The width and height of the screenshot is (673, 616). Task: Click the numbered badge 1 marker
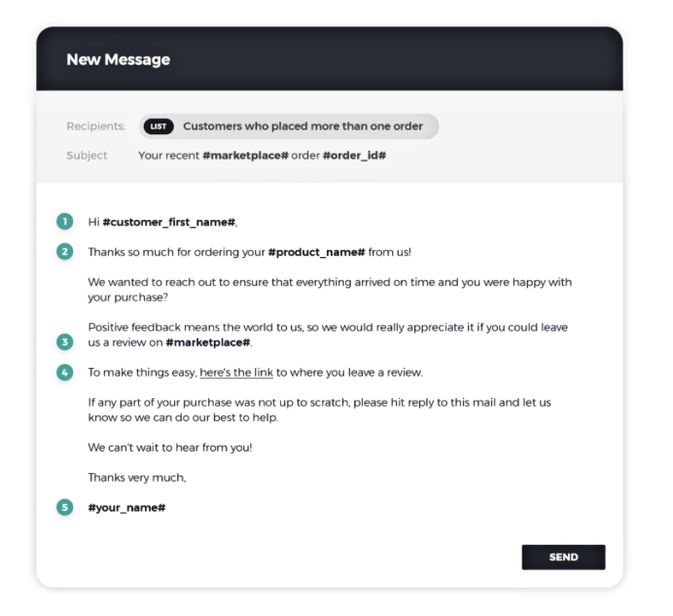[65, 222]
